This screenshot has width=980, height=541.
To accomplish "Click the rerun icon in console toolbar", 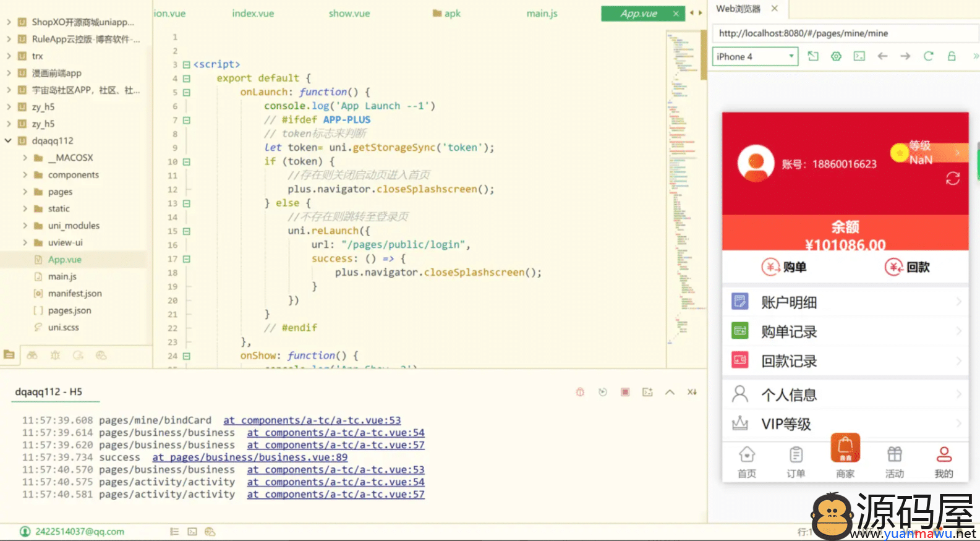I will (x=603, y=392).
